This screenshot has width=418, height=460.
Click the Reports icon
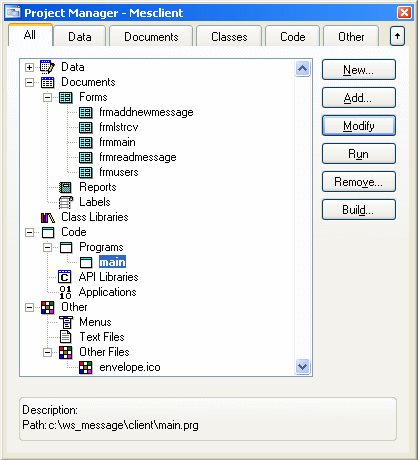[x=65, y=187]
